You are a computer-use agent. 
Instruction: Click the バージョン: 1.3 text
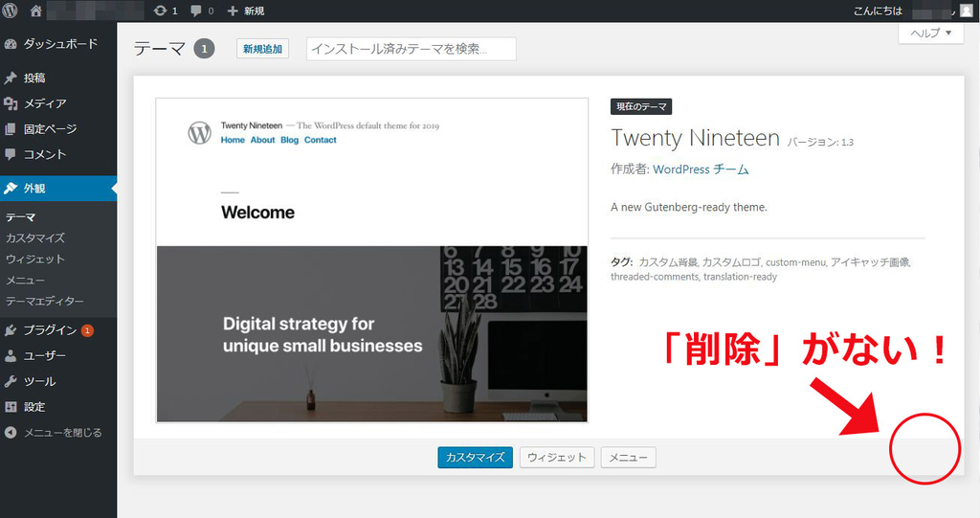pyautogui.click(x=820, y=143)
